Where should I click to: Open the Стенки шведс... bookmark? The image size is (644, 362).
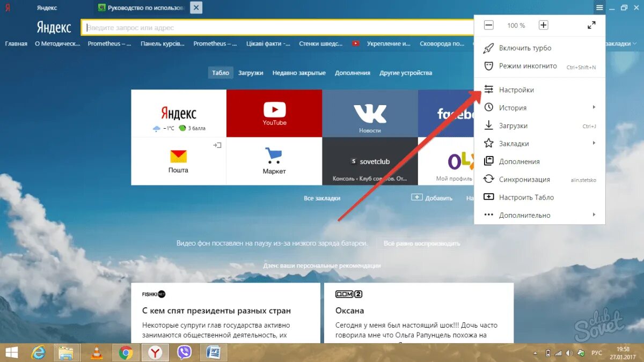pos(321,44)
